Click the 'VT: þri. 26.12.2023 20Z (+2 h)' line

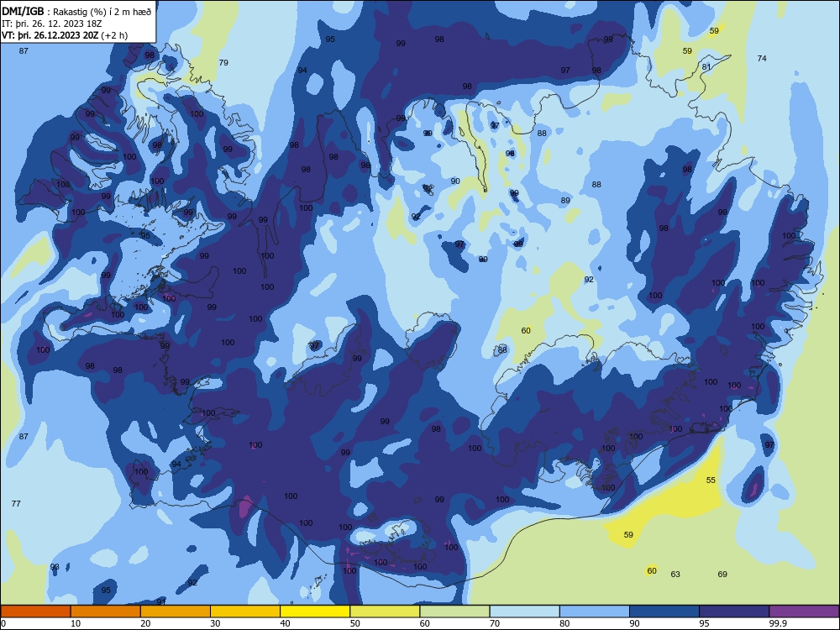point(65,35)
